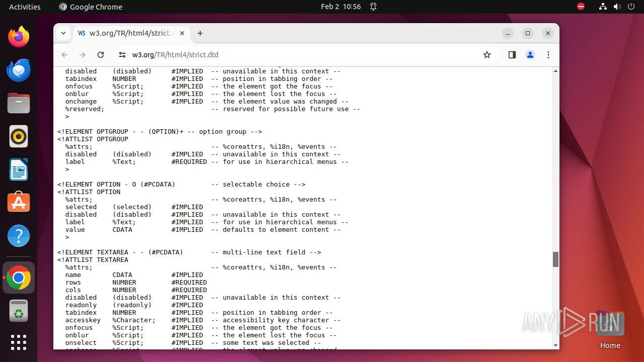Image resolution: width=644 pixels, height=362 pixels.
Task: Click the browser forward arrow
Action: click(x=83, y=55)
